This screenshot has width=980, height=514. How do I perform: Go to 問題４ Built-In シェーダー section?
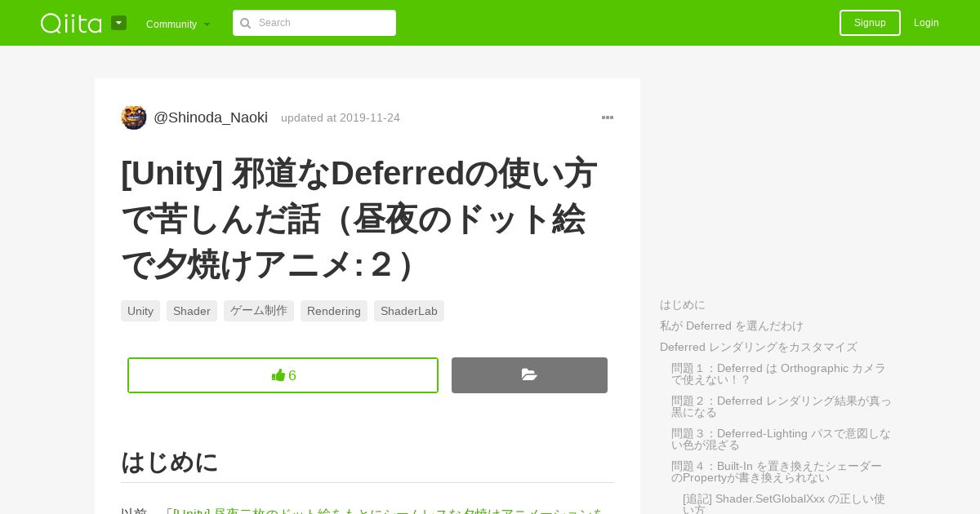777,472
